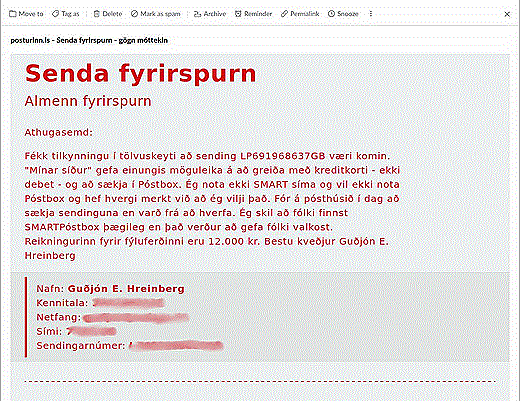Open the three-dot more actions menu
The image size is (520, 401).
371,14
